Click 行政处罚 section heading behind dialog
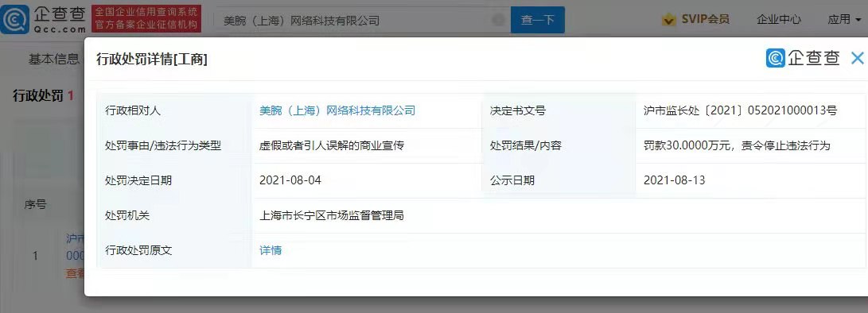868x313 pixels. [37, 95]
